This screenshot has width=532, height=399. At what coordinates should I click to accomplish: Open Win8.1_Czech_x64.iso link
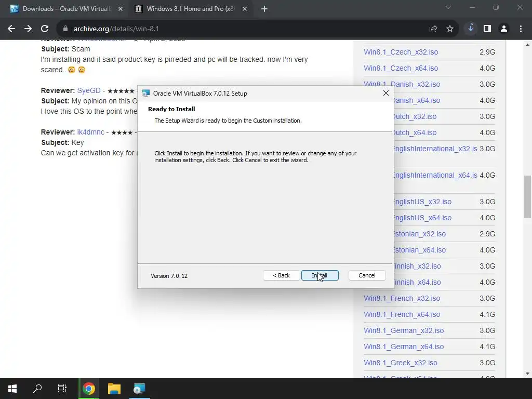point(401,68)
